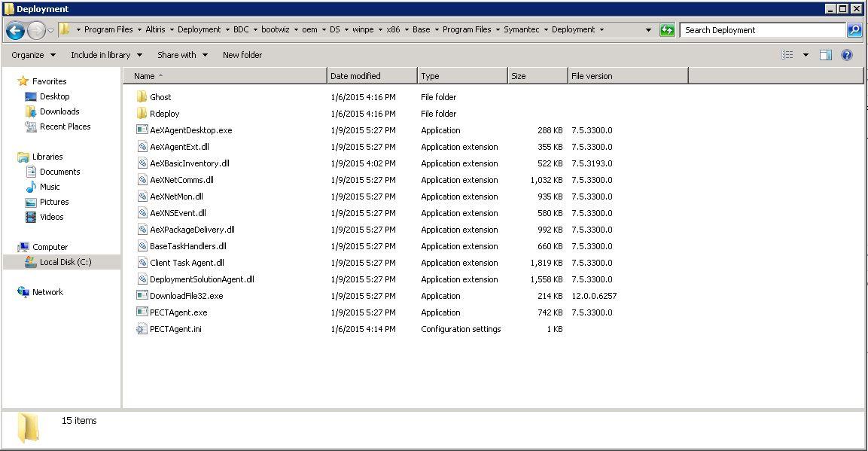868x451 pixels.
Task: Select the DownloadFile32.exe application icon
Action: point(142,296)
